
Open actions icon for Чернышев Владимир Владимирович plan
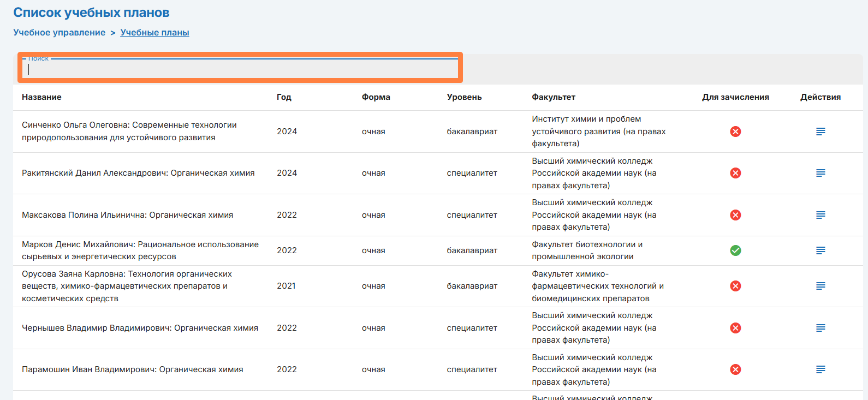pyautogui.click(x=820, y=328)
